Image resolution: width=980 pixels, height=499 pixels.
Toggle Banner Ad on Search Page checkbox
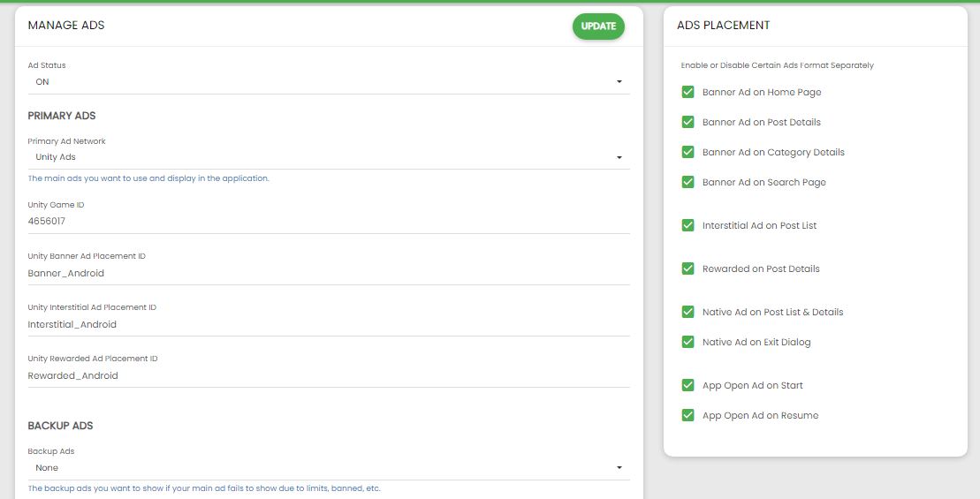688,182
